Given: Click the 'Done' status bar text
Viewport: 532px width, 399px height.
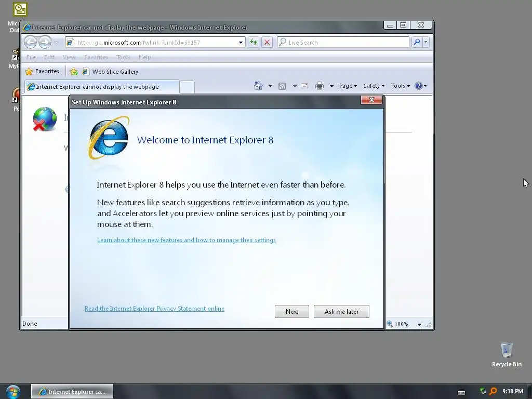Looking at the screenshot, I should point(30,324).
